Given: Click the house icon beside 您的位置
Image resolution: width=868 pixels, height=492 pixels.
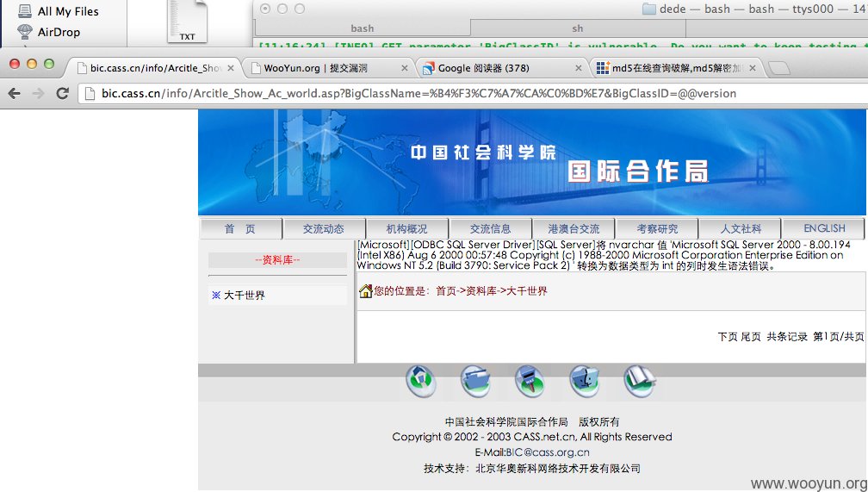Looking at the screenshot, I should click(x=365, y=291).
